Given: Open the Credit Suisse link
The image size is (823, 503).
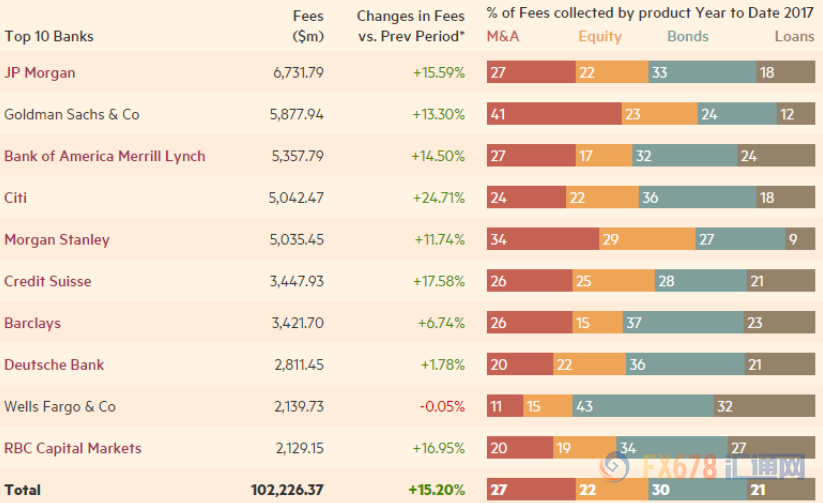Looking at the screenshot, I should point(48,281).
